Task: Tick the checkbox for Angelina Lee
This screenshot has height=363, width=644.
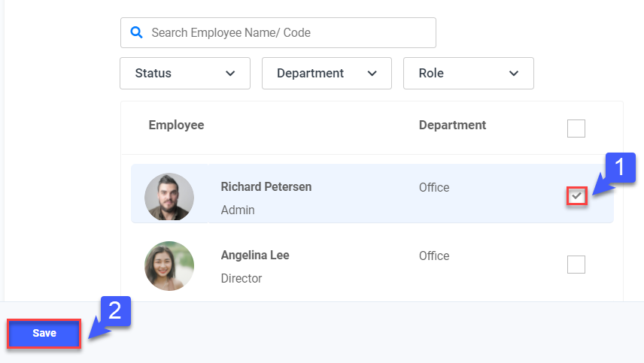Action: click(x=576, y=265)
